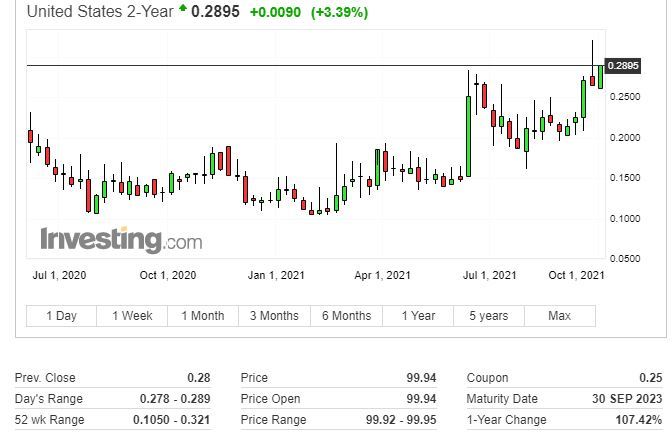Screen dimensions: 672x436
Task: Click the 0.278 - 0.289 range value
Action: [175, 399]
